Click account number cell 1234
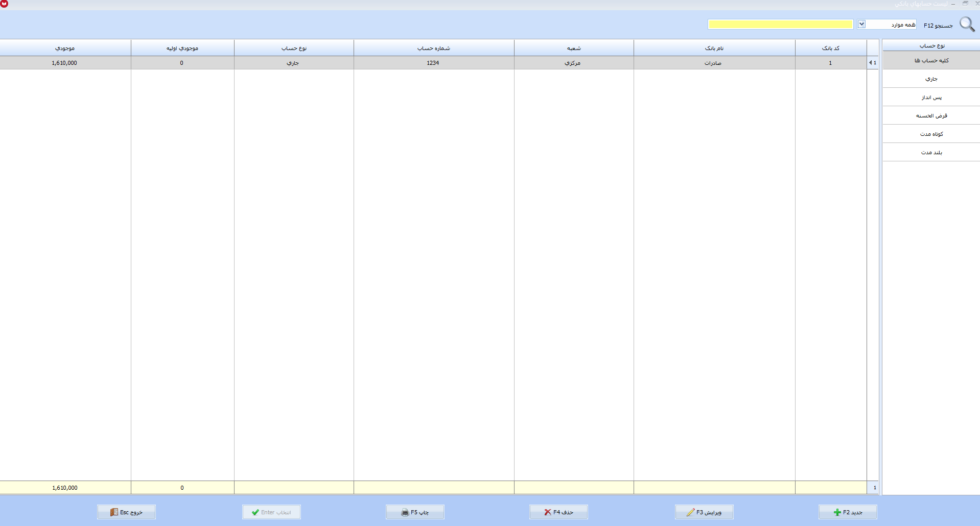The width and height of the screenshot is (980, 526). click(x=434, y=63)
